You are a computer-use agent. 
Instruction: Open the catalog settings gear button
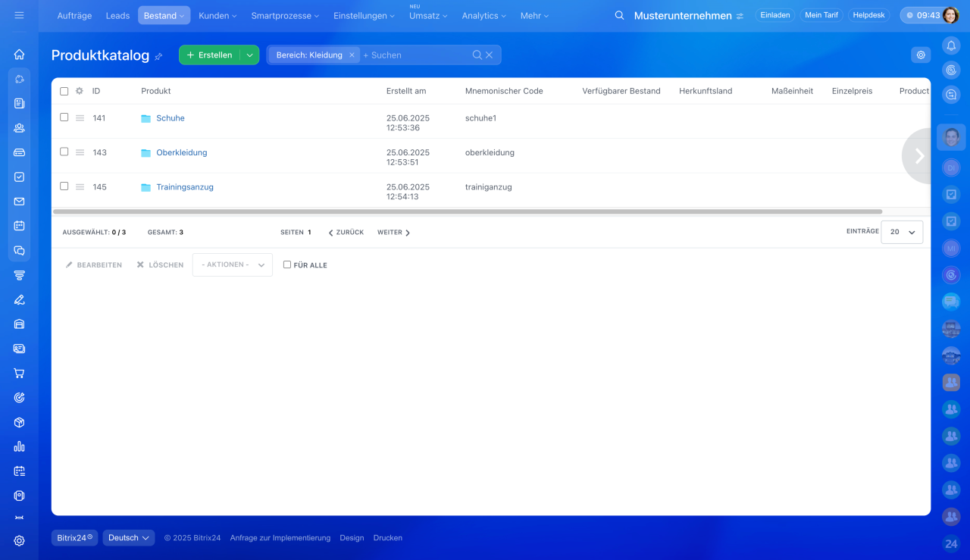[x=921, y=55]
